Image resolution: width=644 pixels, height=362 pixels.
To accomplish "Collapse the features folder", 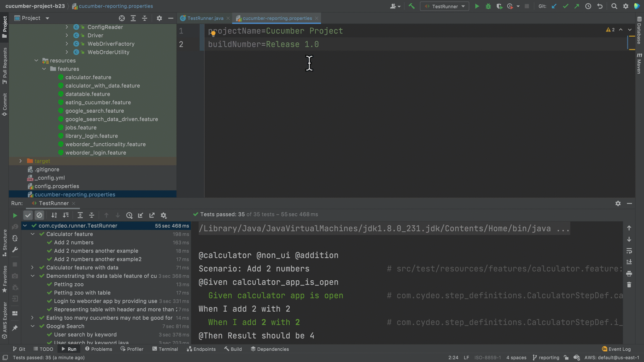I will (44, 69).
